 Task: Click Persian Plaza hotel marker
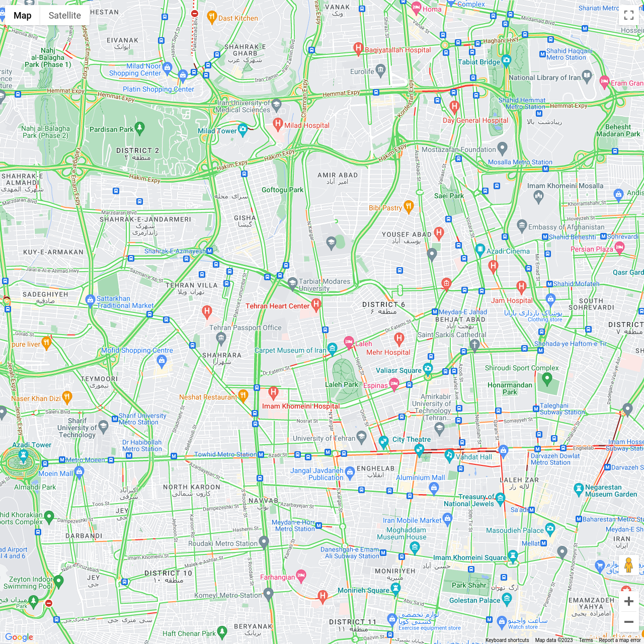click(619, 247)
